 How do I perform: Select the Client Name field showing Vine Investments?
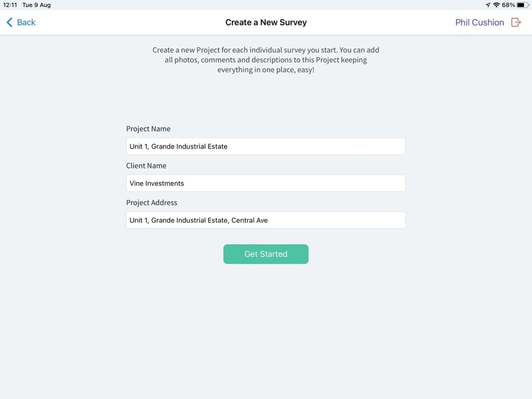266,183
